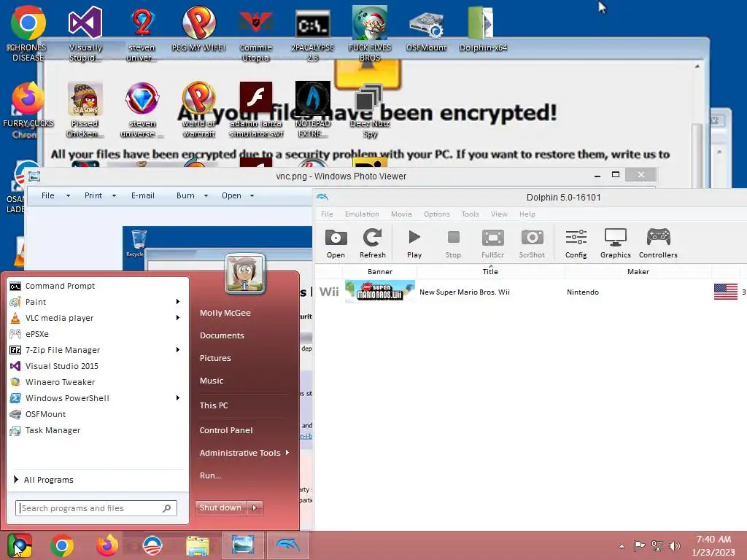Image resolution: width=747 pixels, height=560 pixels.
Task: Open the Open dropdown in Photo Viewer
Action: click(x=238, y=195)
